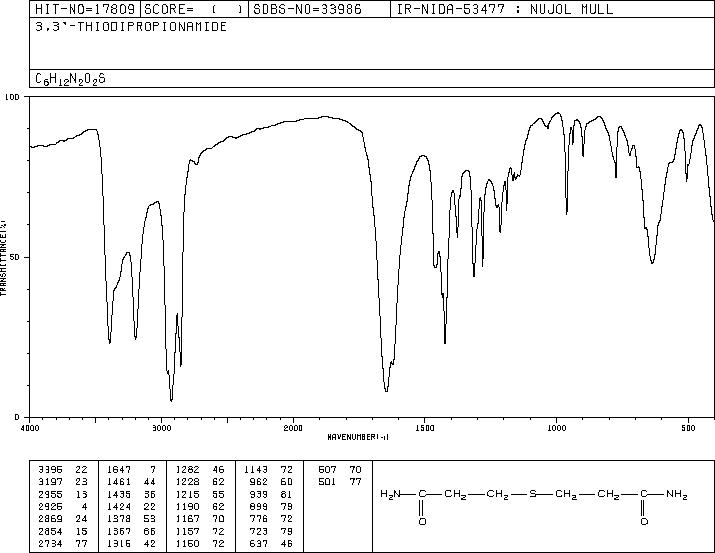Click peak table entry 2734
The height and width of the screenshot is (553, 715).
coord(50,543)
